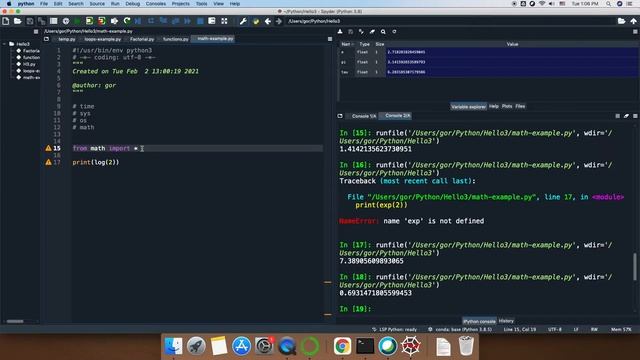The width and height of the screenshot is (640, 360).
Task: Click Factorial file in project tree
Action: point(28,51)
